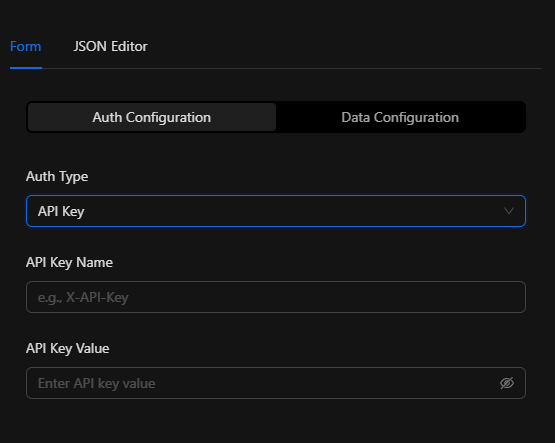Click the API Key Value label
The height and width of the screenshot is (443, 555).
point(68,349)
